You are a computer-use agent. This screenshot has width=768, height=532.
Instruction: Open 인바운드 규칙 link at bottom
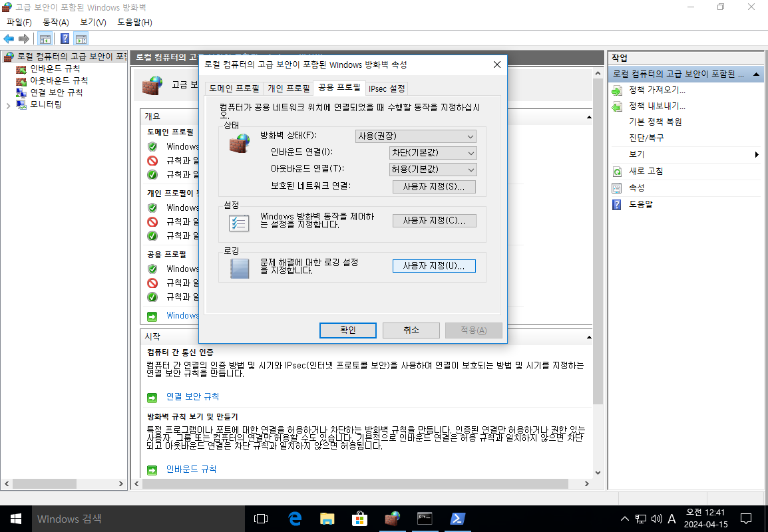point(191,469)
